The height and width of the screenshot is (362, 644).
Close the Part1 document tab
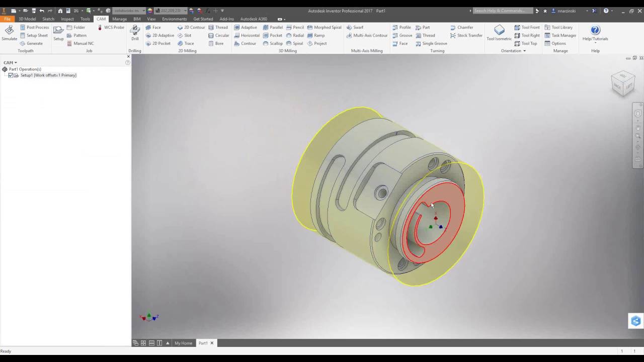[212, 343]
